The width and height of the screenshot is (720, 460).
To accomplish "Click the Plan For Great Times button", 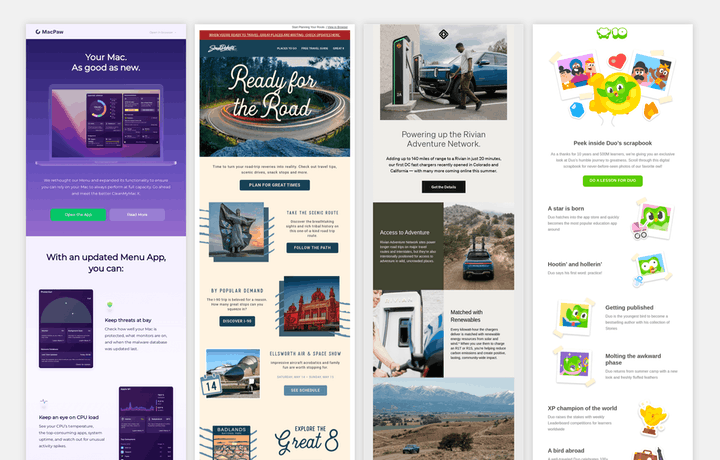I will [x=275, y=185].
